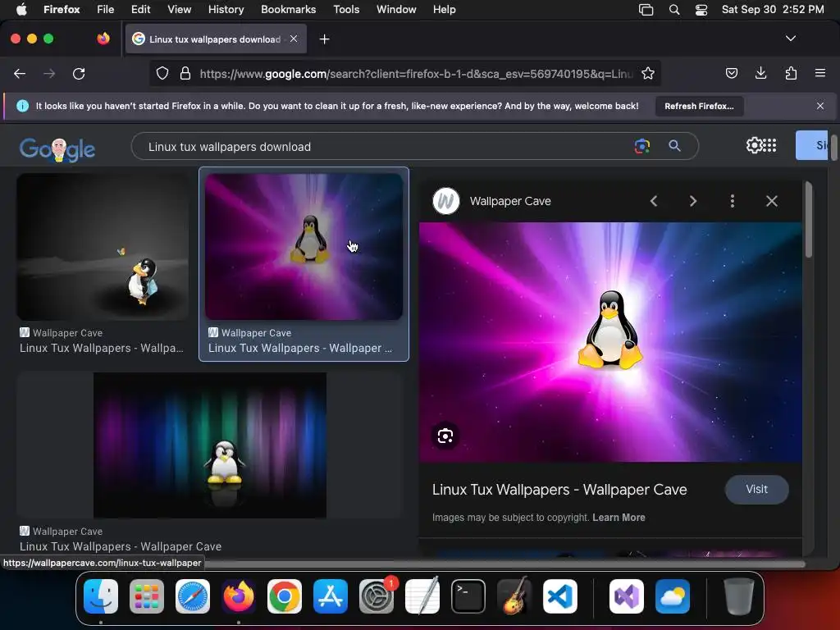Open the View menu

(x=179, y=10)
